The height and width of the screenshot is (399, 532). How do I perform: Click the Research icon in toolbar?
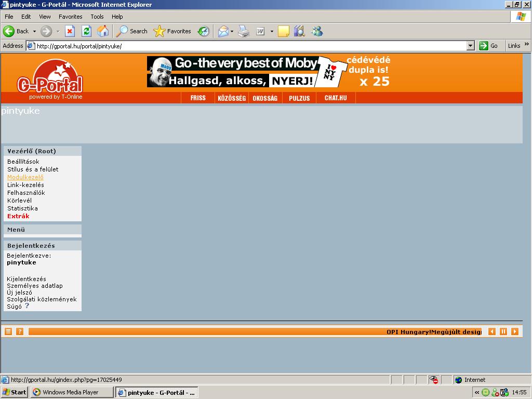pos(299,31)
